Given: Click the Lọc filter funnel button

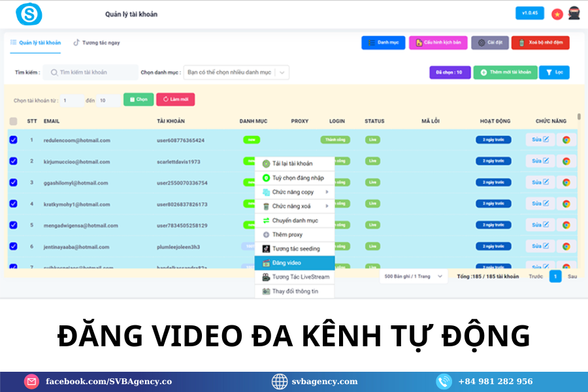Looking at the screenshot, I should click(x=554, y=73).
